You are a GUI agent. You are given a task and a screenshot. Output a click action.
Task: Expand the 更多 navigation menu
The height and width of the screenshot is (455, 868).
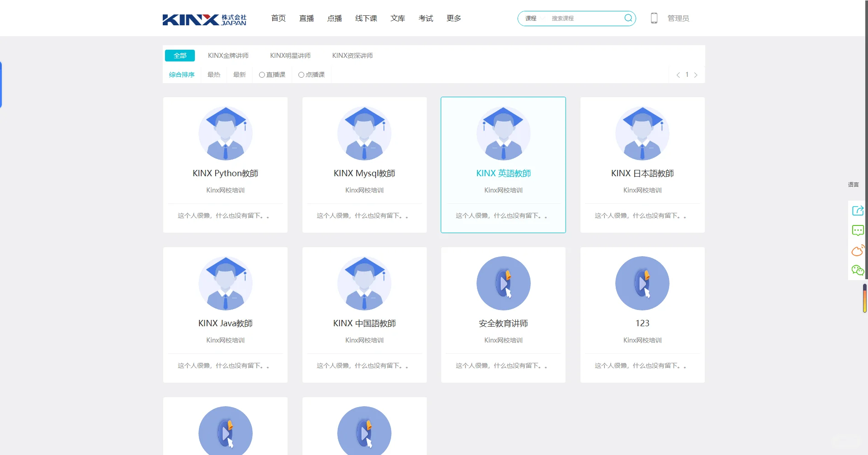point(453,18)
